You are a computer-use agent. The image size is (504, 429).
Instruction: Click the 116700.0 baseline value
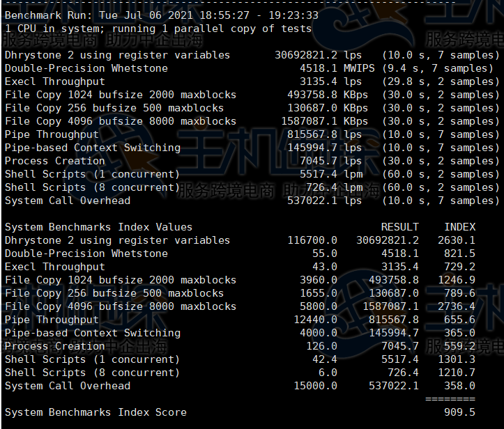[312, 240]
